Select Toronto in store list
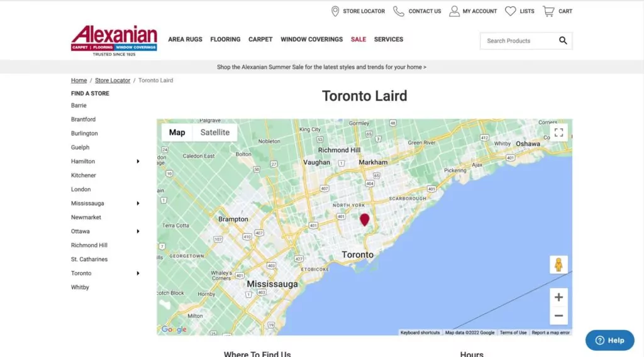 (x=81, y=273)
